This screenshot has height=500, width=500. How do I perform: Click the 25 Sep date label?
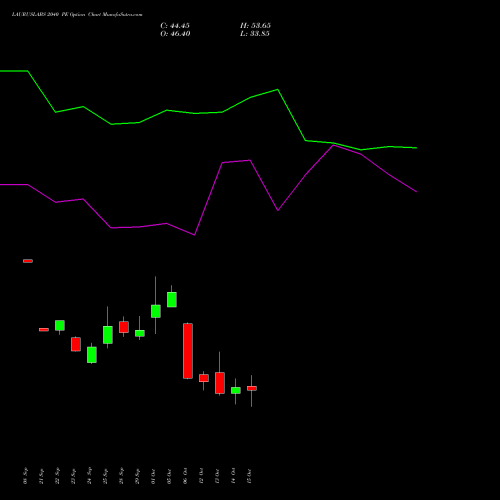[x=105, y=476]
